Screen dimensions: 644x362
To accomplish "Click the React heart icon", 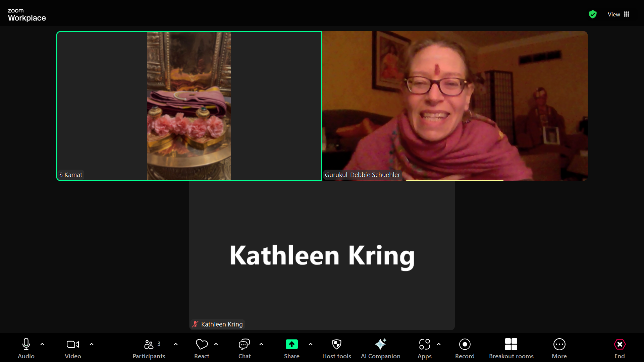I will tap(202, 344).
